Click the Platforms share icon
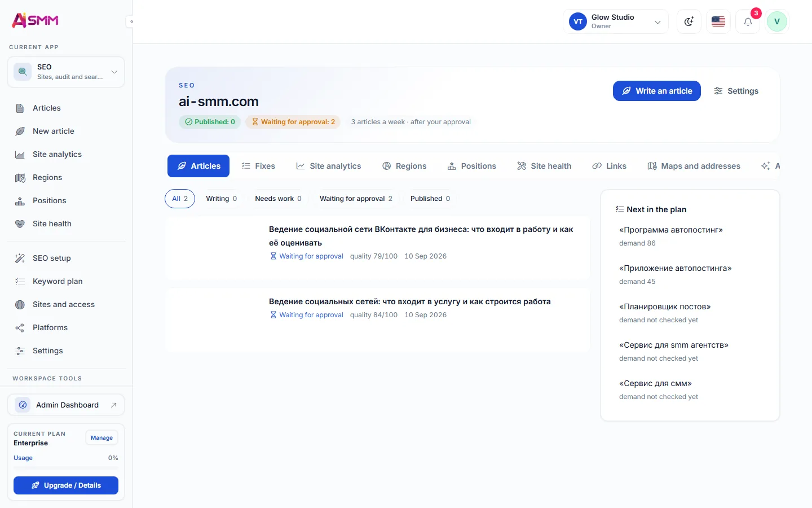 (20, 327)
